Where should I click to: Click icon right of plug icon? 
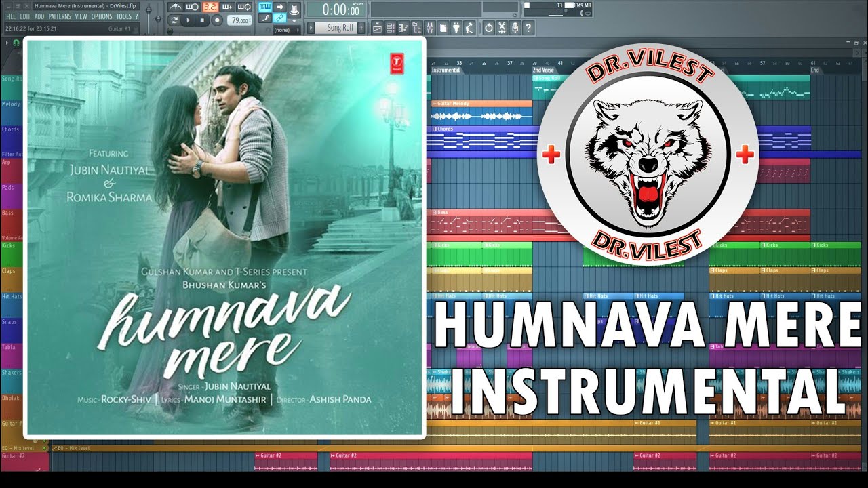coord(469,28)
